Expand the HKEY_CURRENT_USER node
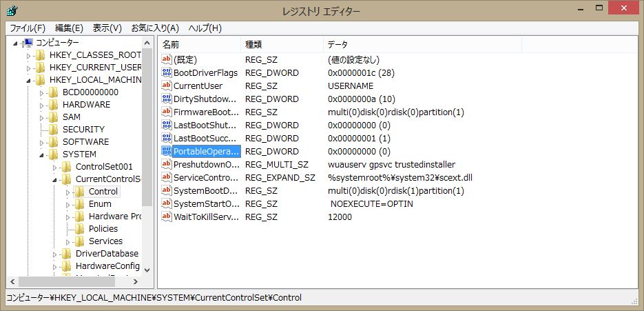 pyautogui.click(x=28, y=68)
